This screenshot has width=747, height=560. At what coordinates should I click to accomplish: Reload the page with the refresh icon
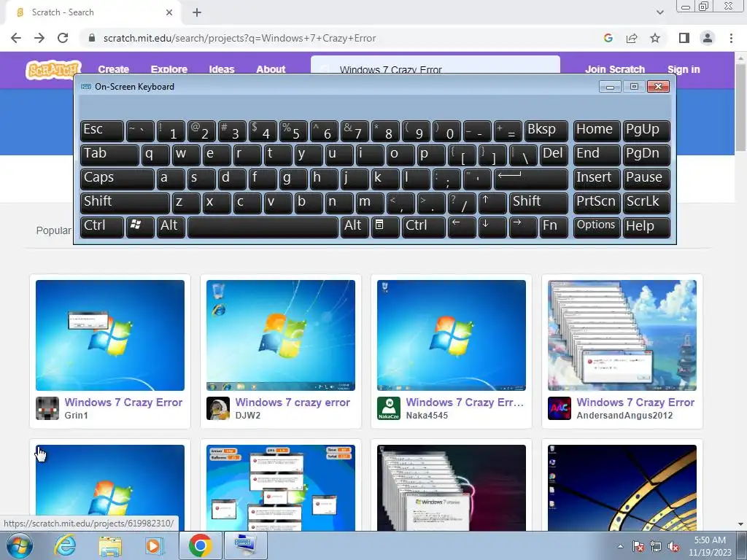point(63,38)
